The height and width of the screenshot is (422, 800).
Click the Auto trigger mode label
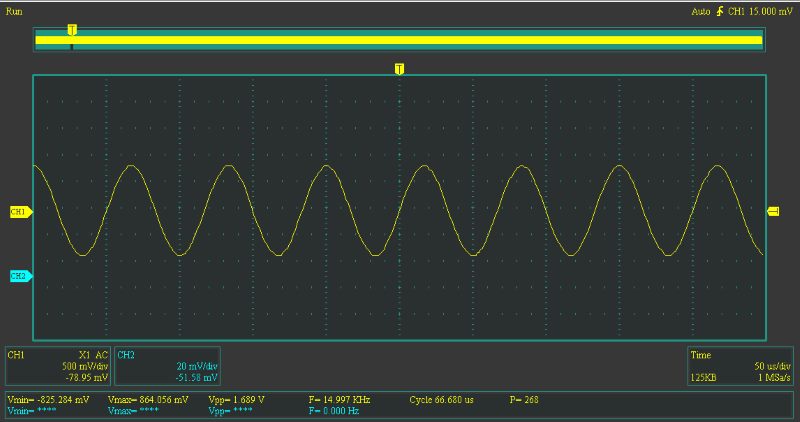[x=700, y=11]
